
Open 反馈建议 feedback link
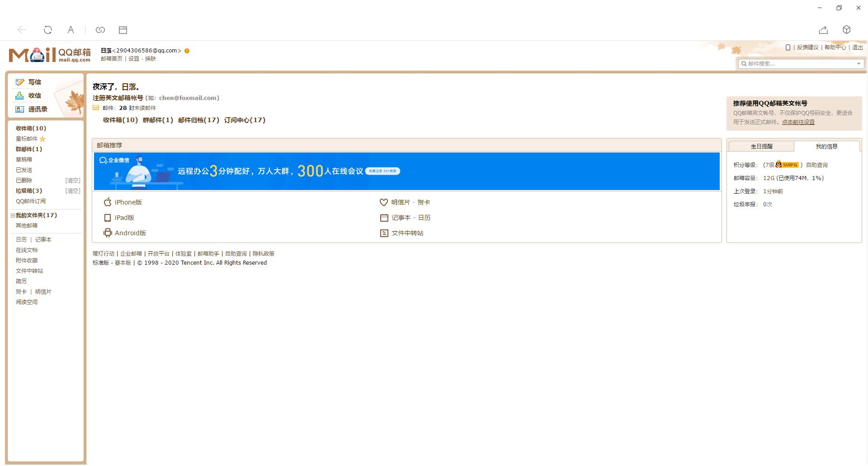coord(807,48)
